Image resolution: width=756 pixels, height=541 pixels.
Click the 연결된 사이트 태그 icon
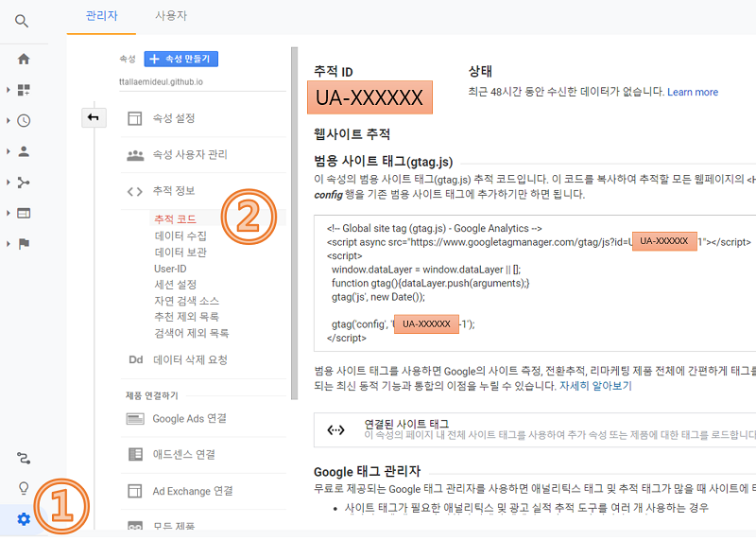[335, 429]
